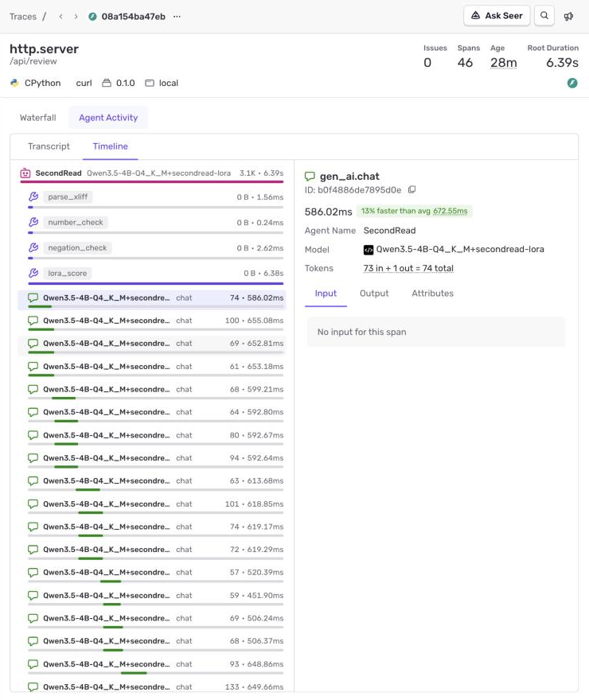Click the Root Duration 6.39s value
The height and width of the screenshot is (700, 589).
click(x=562, y=63)
